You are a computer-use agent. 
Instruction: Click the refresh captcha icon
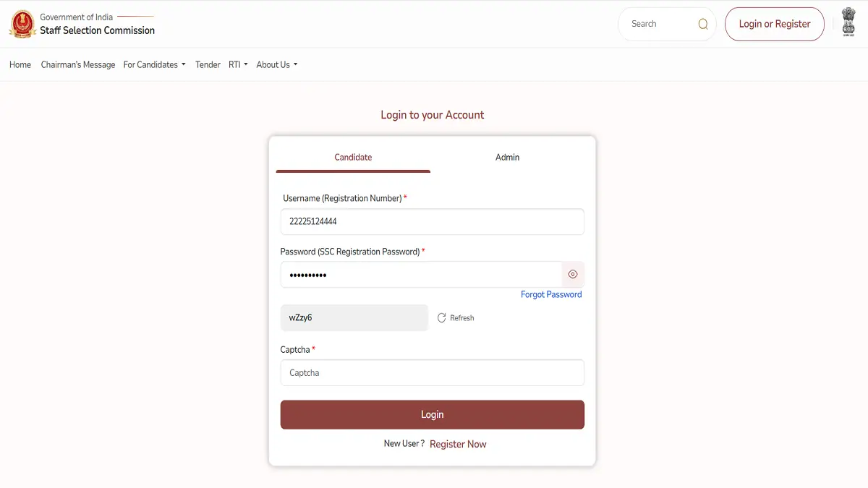tap(441, 317)
